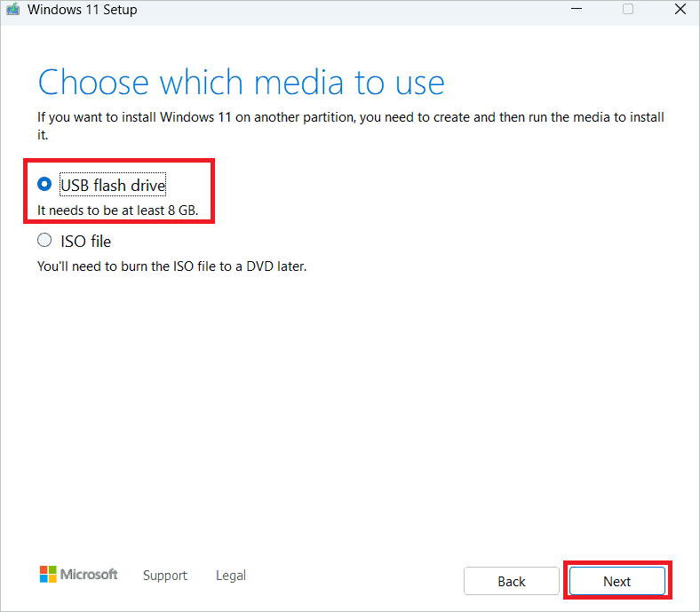Viewport: 700px width, 612px height.
Task: Open the Legal link
Action: tap(231, 576)
